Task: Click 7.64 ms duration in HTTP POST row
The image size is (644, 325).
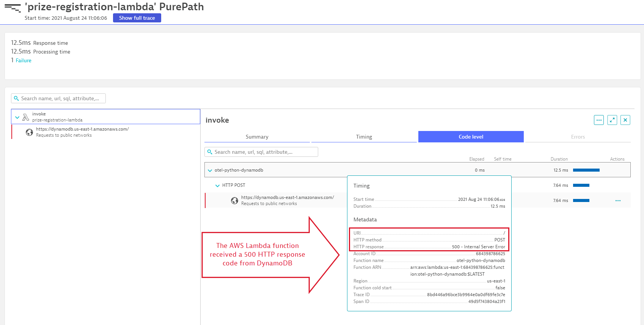Action: tap(561, 185)
